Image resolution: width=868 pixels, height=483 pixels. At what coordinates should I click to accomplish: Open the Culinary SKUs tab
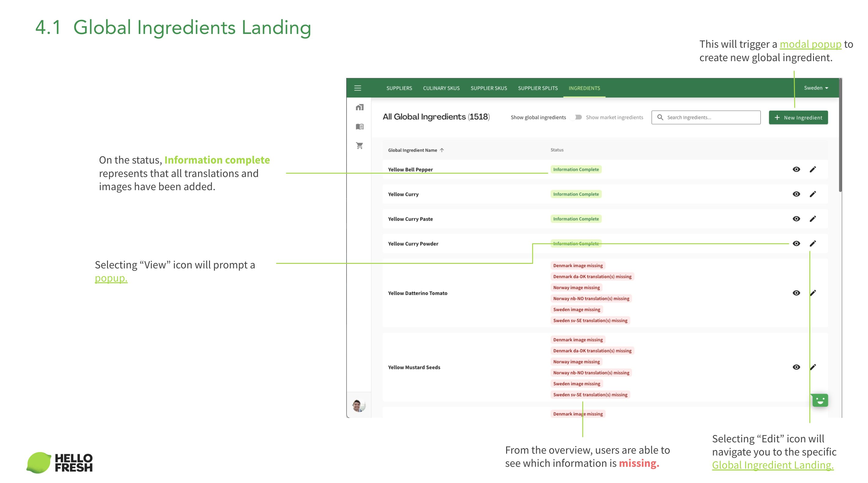click(441, 88)
